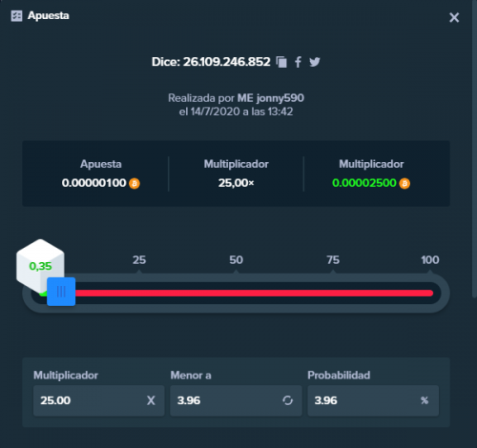Click the white dice result 0,35
This screenshot has height=448, width=477.
[x=40, y=266]
